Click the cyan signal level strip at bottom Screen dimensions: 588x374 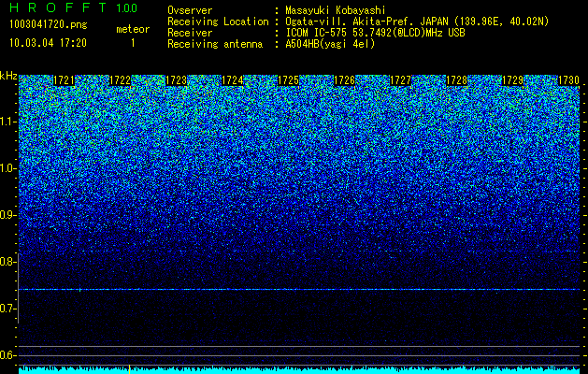[x=299, y=370]
